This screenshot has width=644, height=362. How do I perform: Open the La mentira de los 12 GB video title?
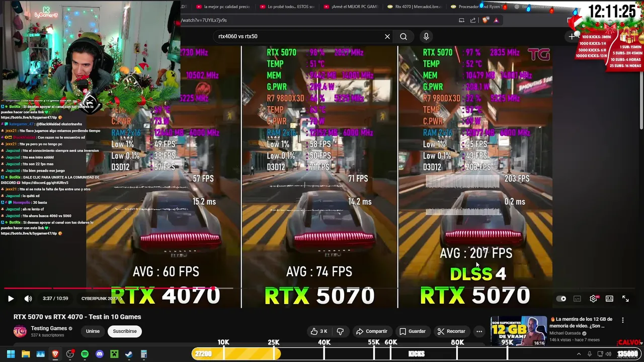(x=581, y=322)
